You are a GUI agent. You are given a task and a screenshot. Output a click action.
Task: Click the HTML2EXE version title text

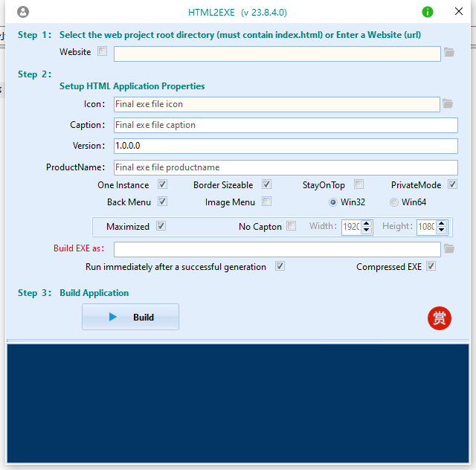click(x=237, y=13)
